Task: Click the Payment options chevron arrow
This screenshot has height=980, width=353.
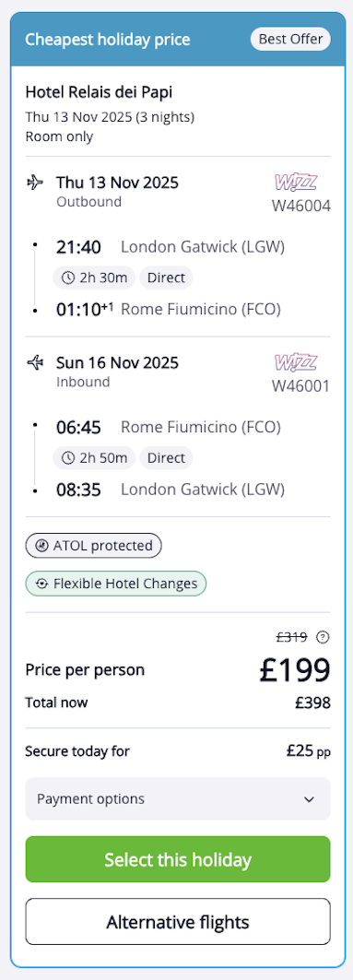Action: tap(308, 798)
